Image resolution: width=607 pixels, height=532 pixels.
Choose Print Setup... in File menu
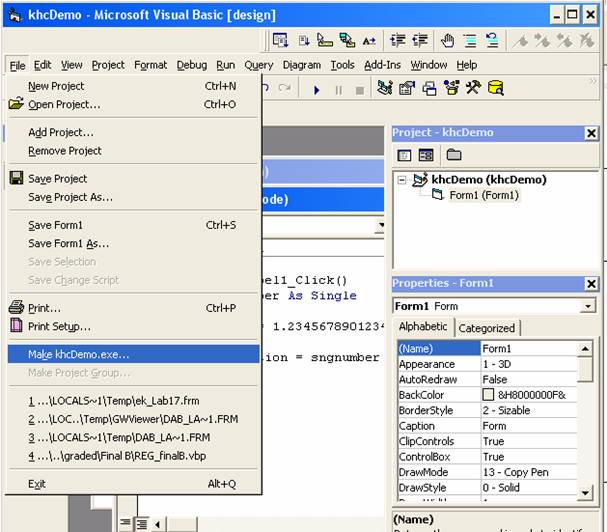pyautogui.click(x=134, y=326)
